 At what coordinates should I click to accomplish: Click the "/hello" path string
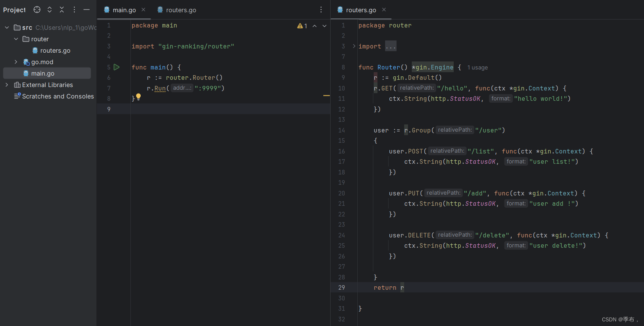[x=452, y=88]
